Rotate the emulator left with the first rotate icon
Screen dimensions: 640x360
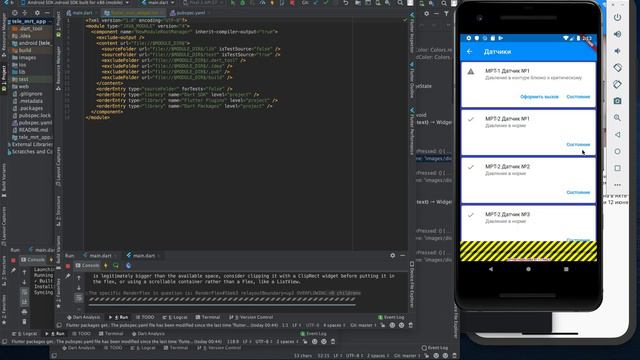pos(617,68)
